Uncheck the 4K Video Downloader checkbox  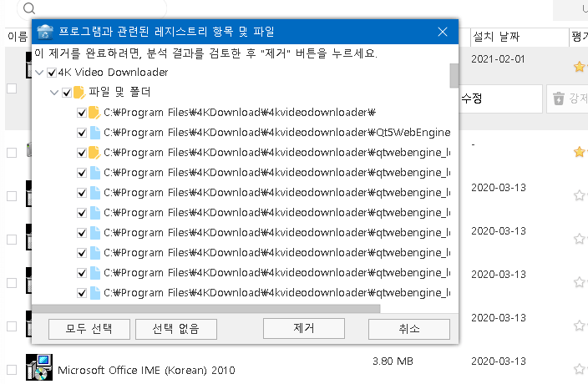[x=52, y=73]
